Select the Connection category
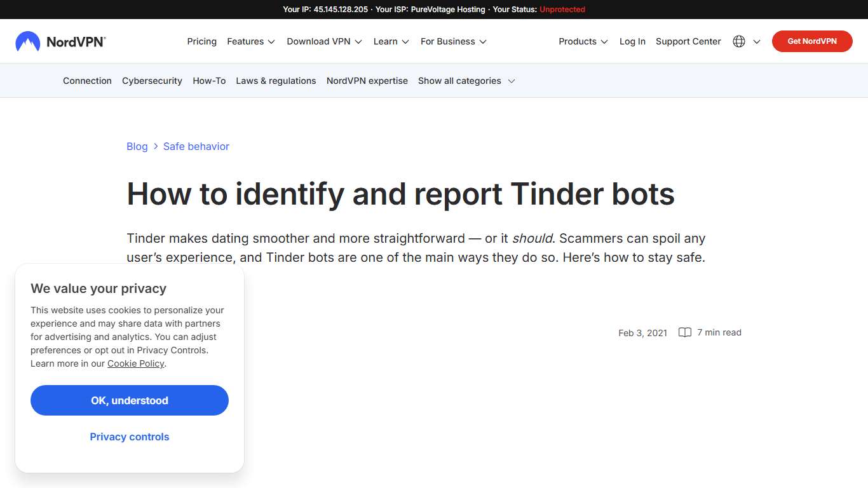This screenshot has height=488, width=868. [x=87, y=81]
